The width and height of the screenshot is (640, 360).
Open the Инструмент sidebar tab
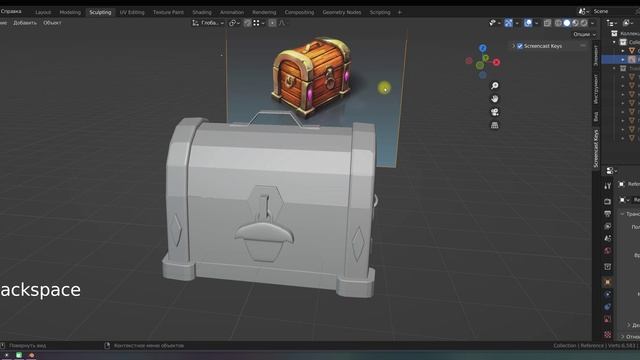tap(596, 89)
